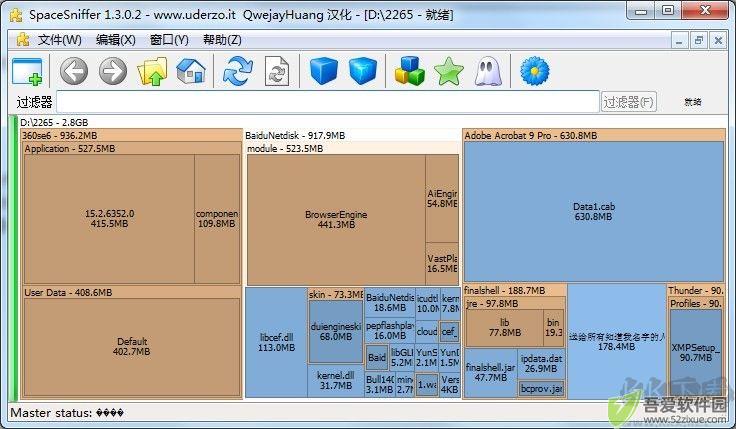Select the icudtl 10.0MB block

428,303
